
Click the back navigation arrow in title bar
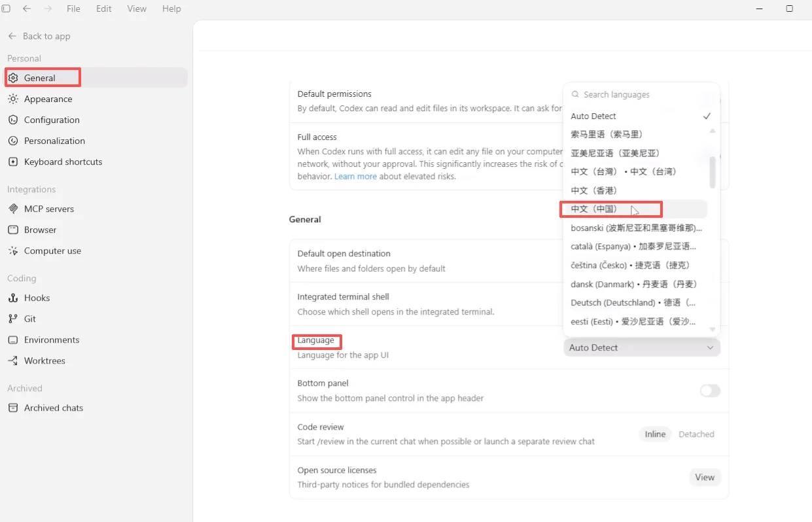pos(27,9)
